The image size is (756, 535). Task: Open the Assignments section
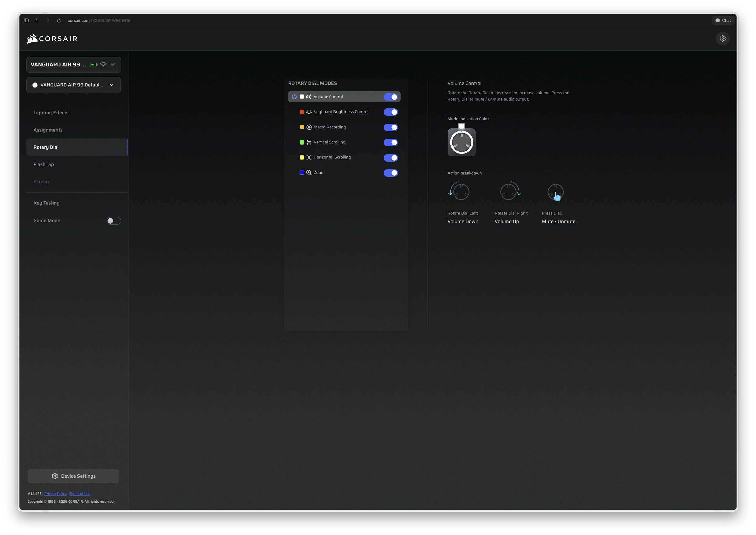coord(48,130)
